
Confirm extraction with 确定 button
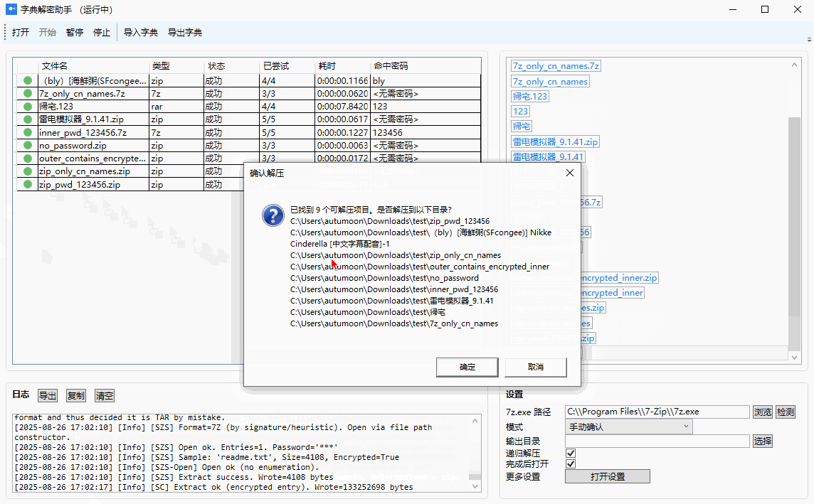click(x=467, y=367)
